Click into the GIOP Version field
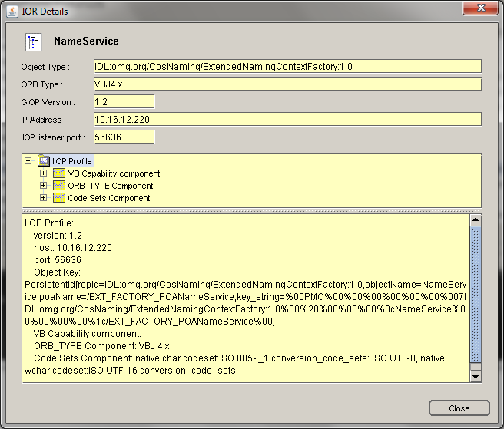Image resolution: width=504 pixels, height=429 pixels. pyautogui.click(x=124, y=102)
